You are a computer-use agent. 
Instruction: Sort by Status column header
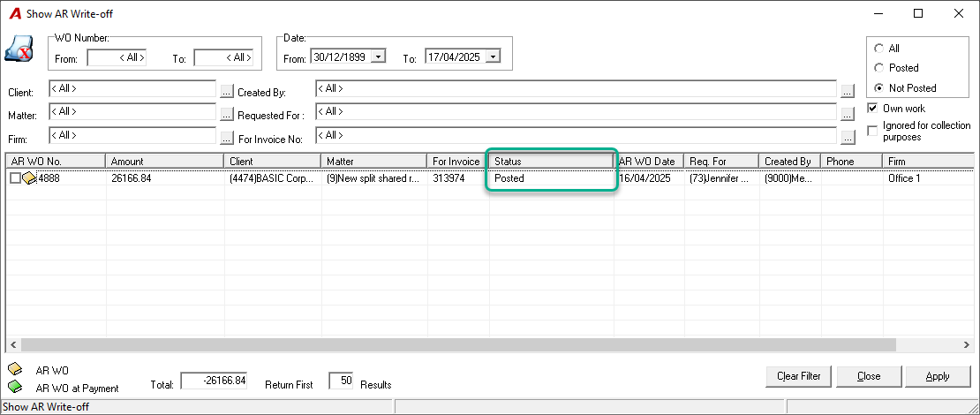coord(551,162)
